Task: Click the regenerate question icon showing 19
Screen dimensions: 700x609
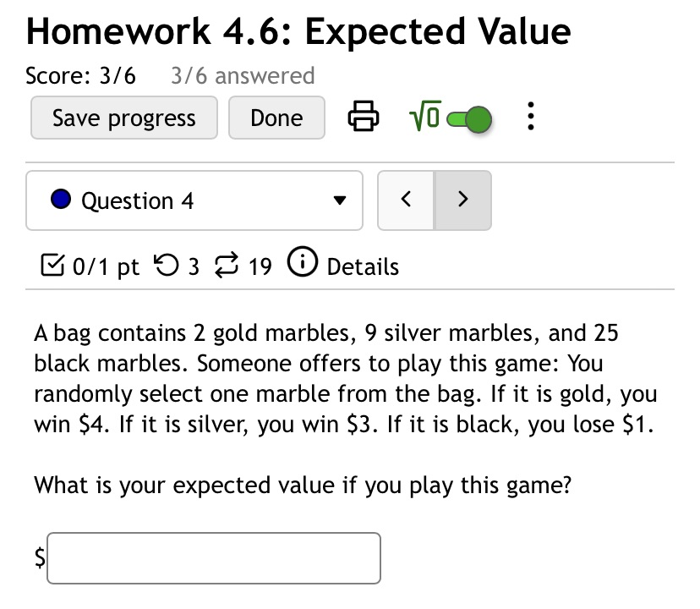Action: click(x=225, y=266)
